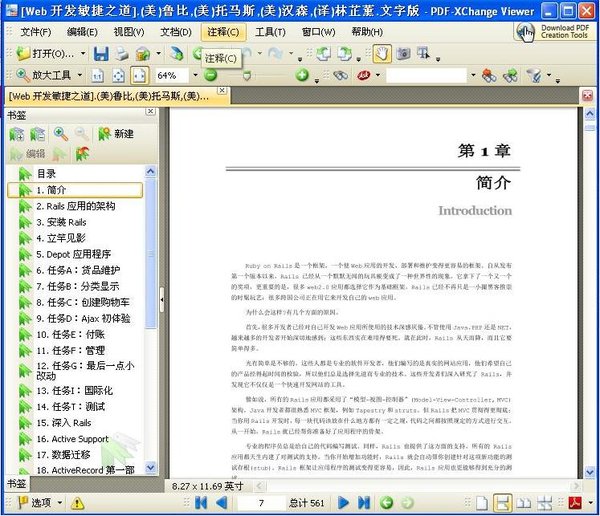This screenshot has width=600, height=516.
Task: Close the 书签 bookmarks panel
Action: [x=151, y=111]
